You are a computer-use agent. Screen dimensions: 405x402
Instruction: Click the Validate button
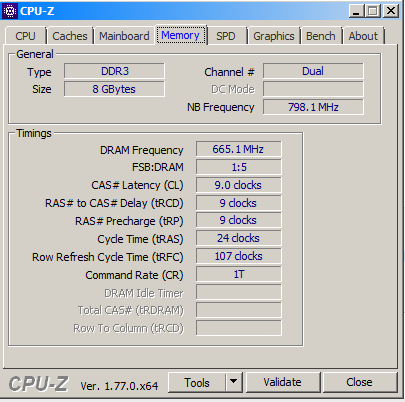[x=282, y=382]
